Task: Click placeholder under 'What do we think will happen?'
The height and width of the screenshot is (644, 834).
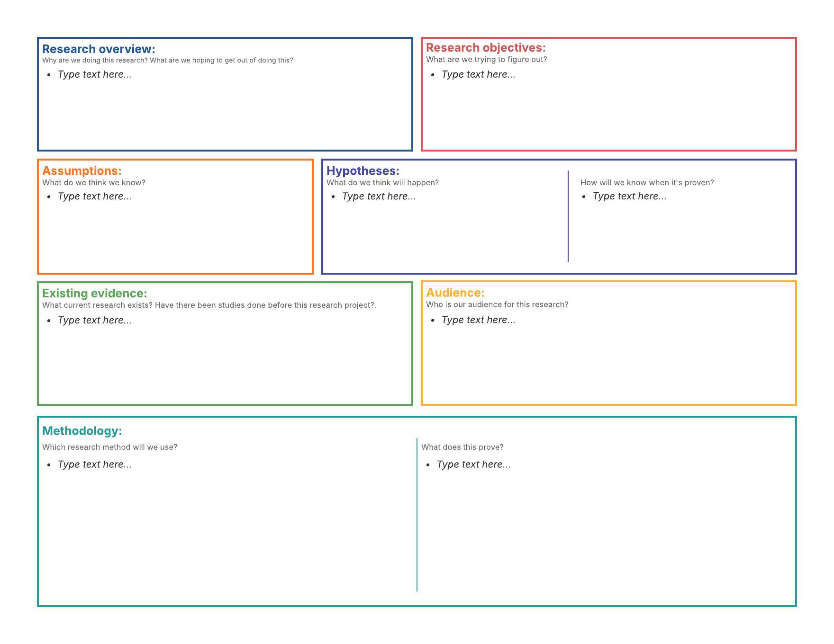Action: tap(379, 196)
